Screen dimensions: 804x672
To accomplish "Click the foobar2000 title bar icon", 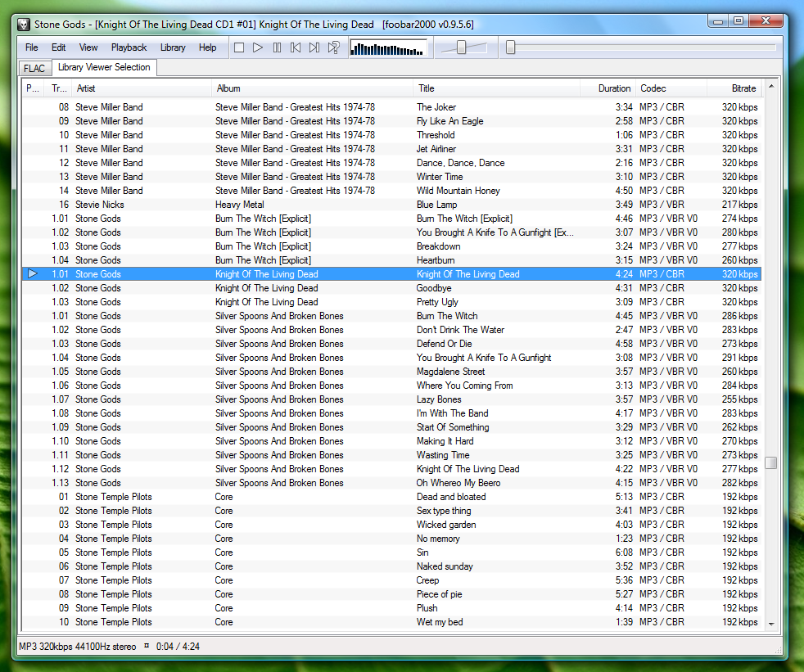I will pyautogui.click(x=24, y=25).
